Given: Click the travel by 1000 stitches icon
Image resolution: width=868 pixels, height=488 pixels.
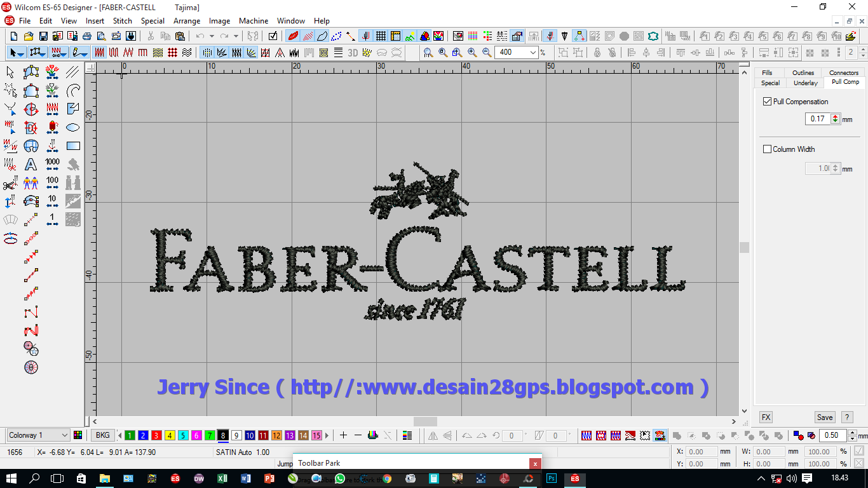Looking at the screenshot, I should pyautogui.click(x=52, y=165).
